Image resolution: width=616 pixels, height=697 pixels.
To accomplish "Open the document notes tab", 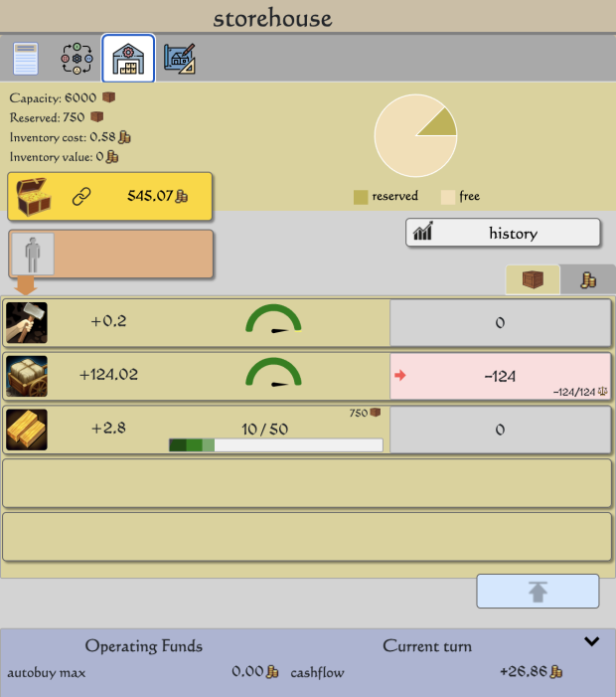I will pos(26,59).
